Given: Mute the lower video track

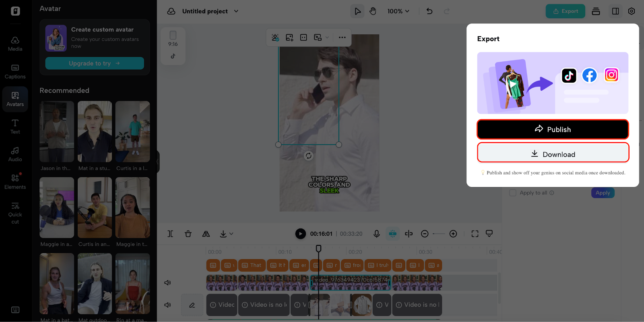Looking at the screenshot, I should [x=168, y=305].
